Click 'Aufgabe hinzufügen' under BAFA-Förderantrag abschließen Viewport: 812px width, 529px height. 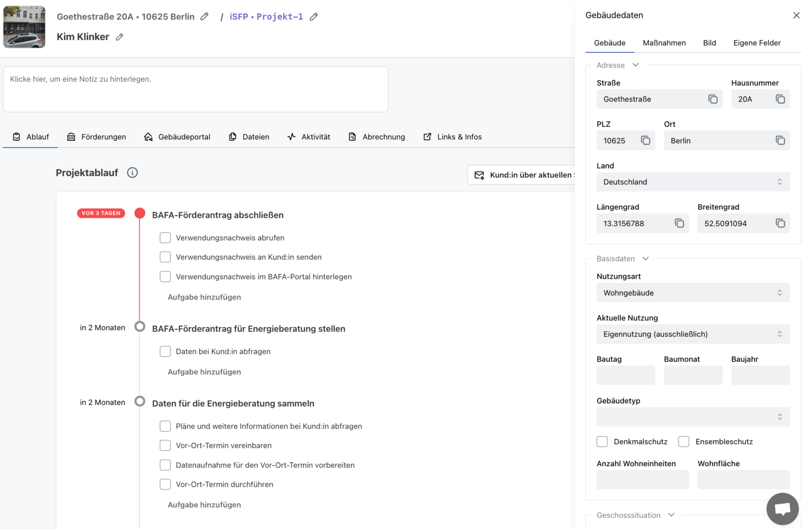tap(204, 297)
